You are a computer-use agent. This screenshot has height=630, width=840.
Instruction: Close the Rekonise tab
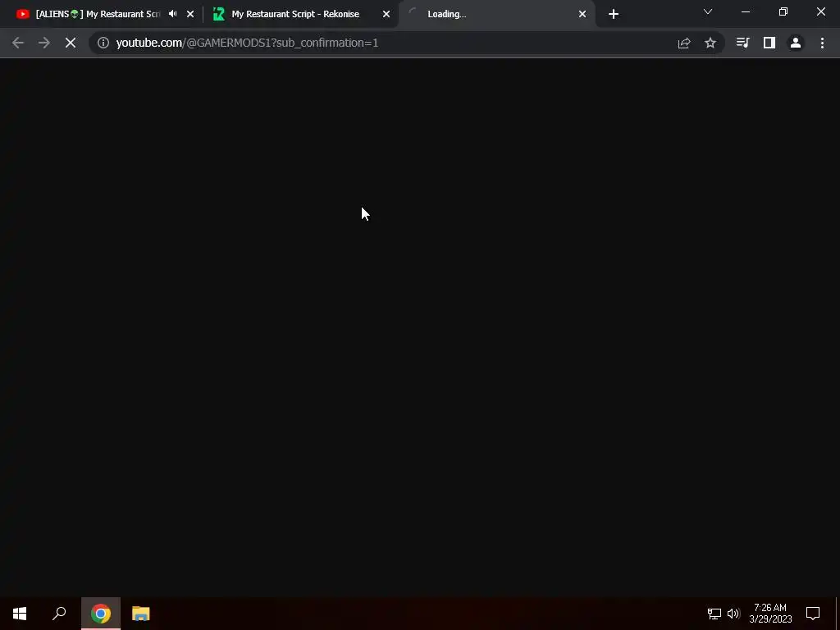coord(386,14)
